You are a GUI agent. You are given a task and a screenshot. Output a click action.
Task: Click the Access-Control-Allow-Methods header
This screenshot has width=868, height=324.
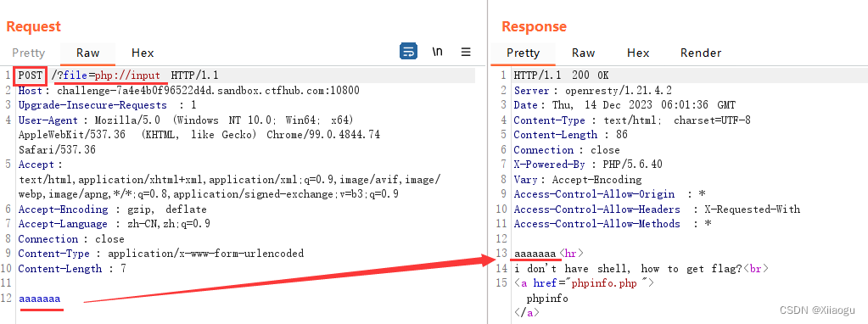[612, 224]
